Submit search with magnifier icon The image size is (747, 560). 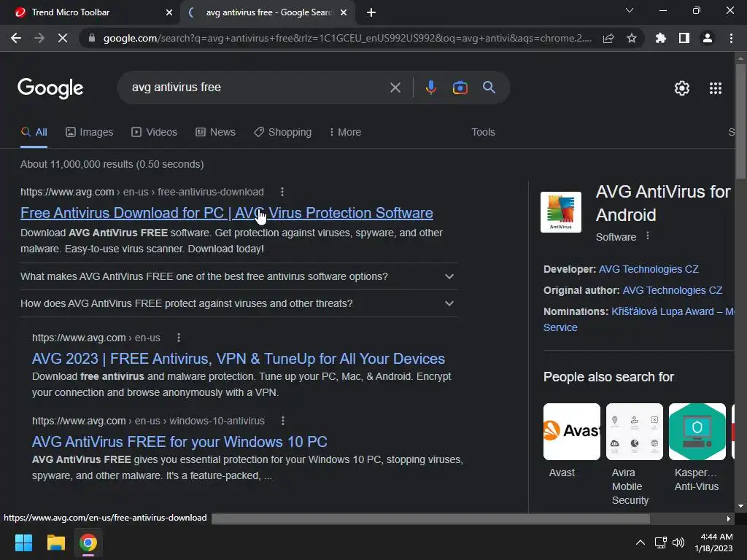pyautogui.click(x=489, y=87)
